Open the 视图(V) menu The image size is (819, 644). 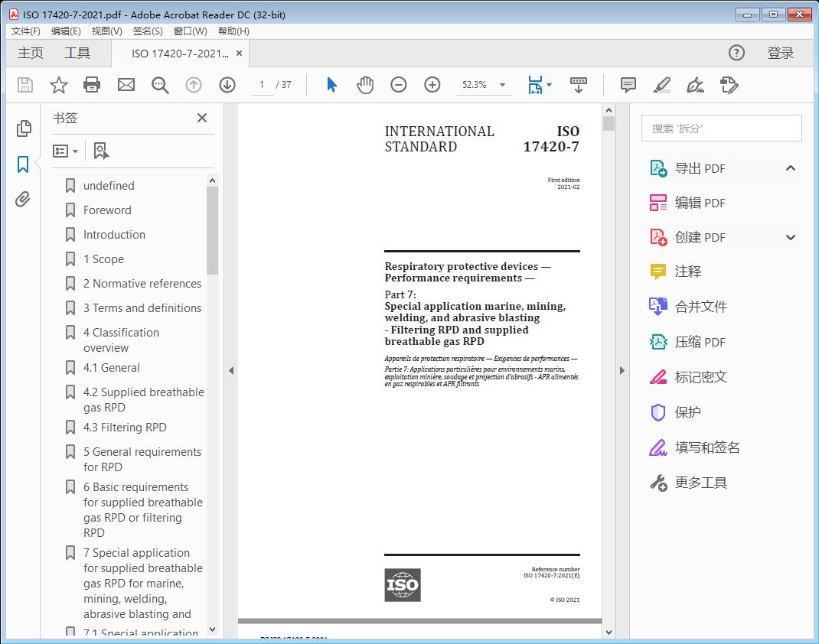tap(106, 31)
